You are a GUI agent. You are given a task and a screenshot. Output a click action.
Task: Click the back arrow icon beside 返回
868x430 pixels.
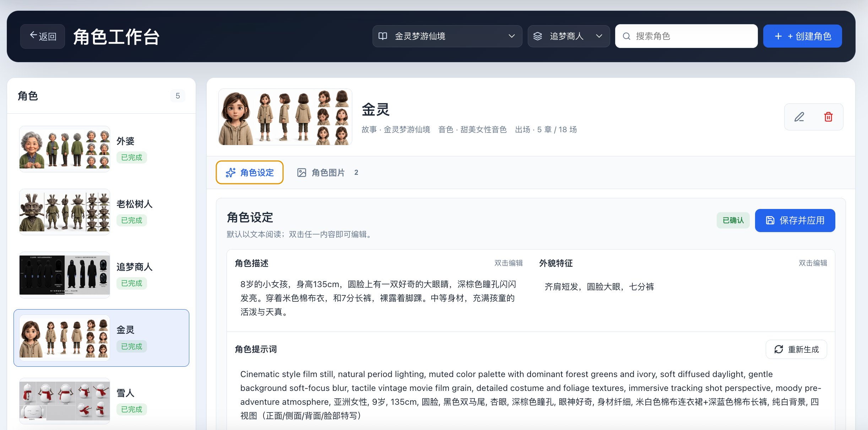(33, 35)
